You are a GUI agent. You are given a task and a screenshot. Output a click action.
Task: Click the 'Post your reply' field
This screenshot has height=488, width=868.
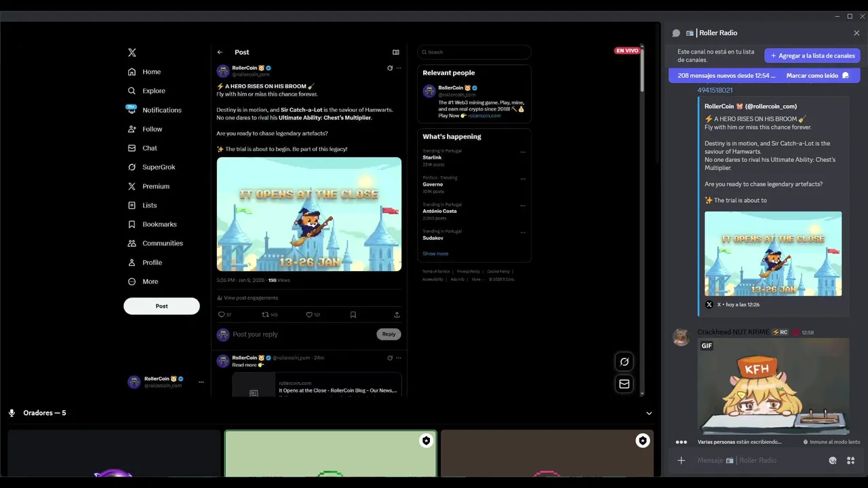coord(302,334)
